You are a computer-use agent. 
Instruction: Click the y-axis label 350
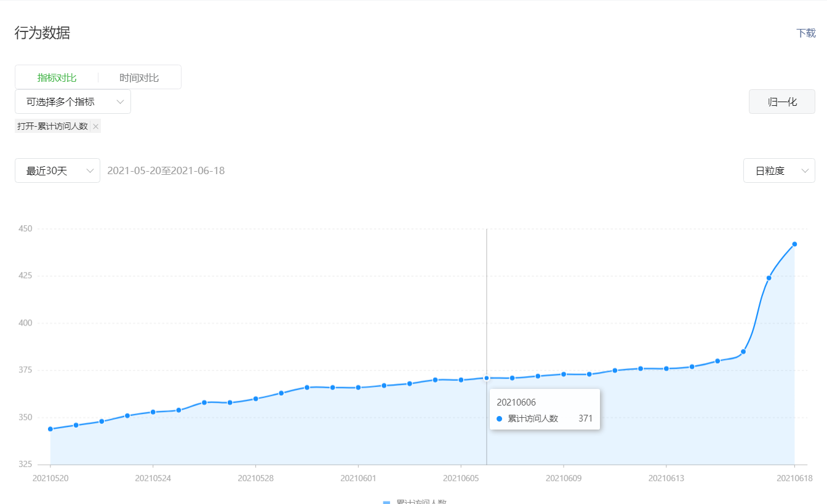[x=26, y=417]
